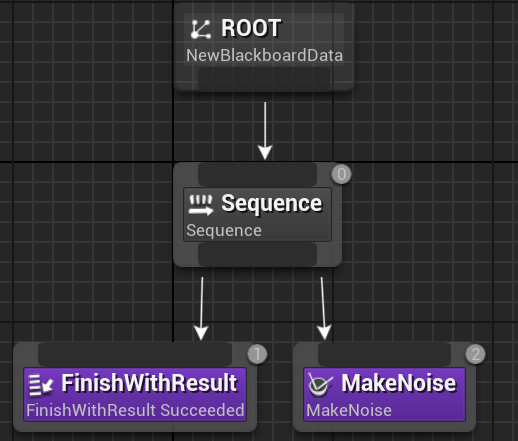This screenshot has width=518, height=441.
Task: Select the MakeNoise task node title
Action: [398, 383]
